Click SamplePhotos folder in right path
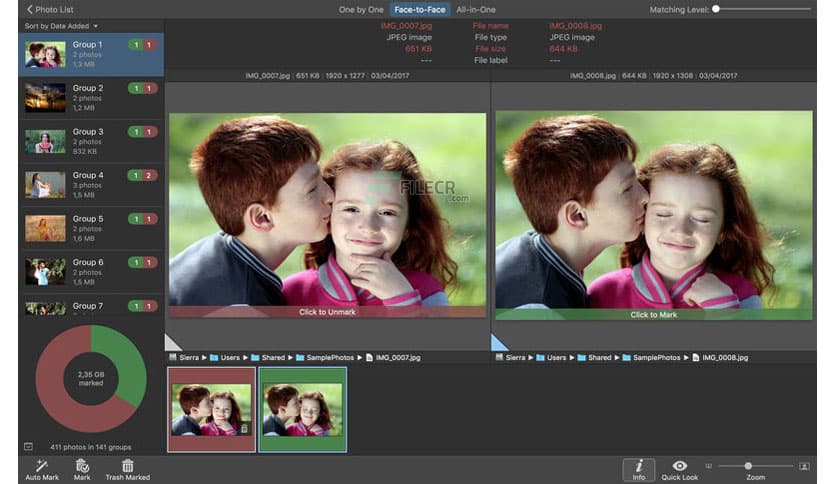The height and width of the screenshot is (484, 836). click(x=651, y=358)
